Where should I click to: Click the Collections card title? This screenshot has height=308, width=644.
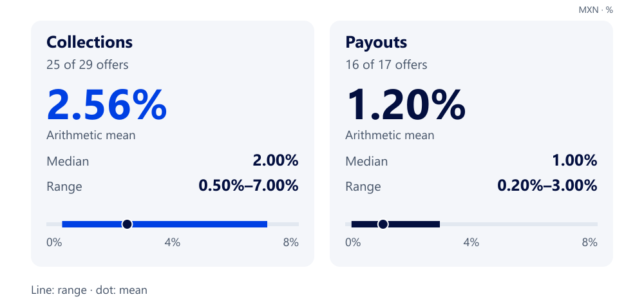click(x=90, y=43)
